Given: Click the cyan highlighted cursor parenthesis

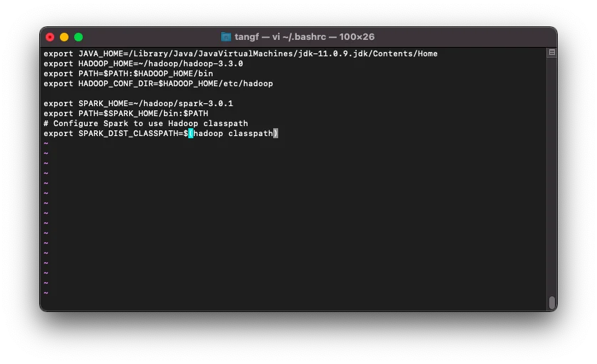Looking at the screenshot, I should click(190, 133).
